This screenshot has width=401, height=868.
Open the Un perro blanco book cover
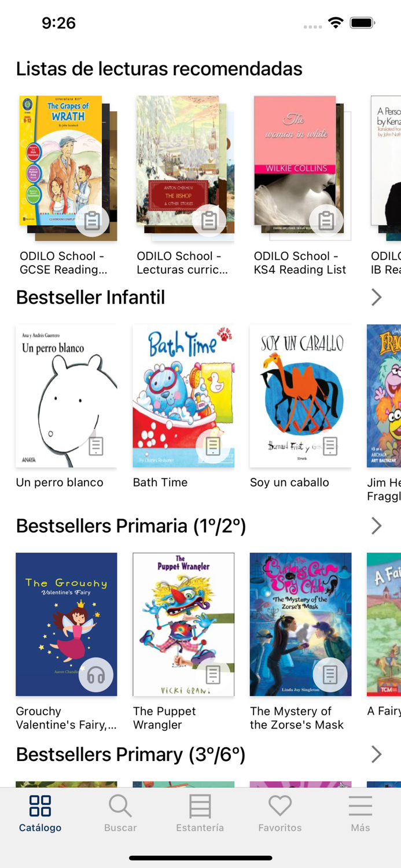coord(67,396)
